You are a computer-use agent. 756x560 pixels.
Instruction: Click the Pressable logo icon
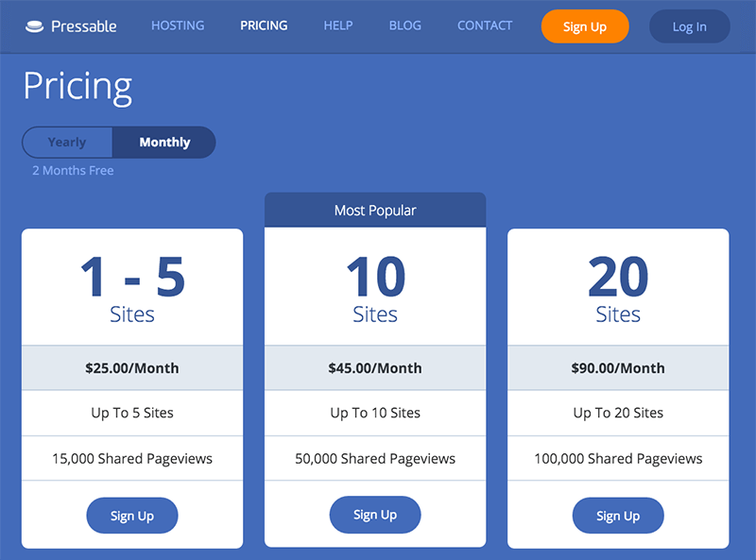click(x=35, y=26)
